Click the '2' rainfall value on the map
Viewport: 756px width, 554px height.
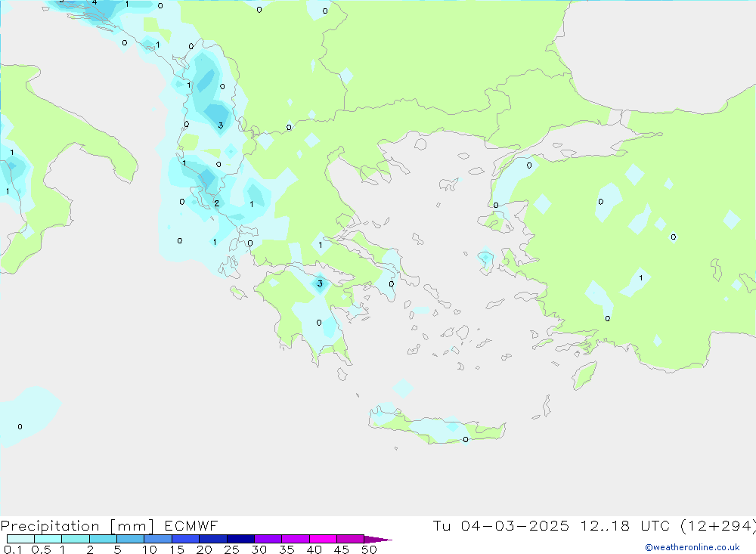[x=216, y=203]
